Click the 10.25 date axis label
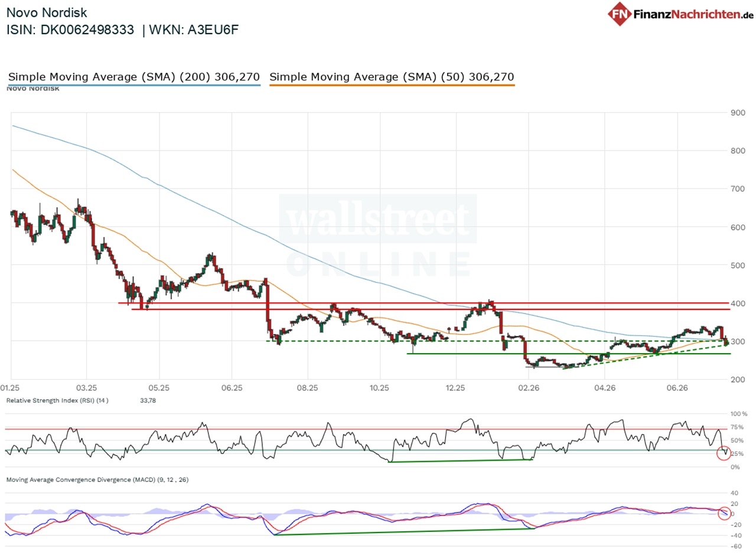756x555 pixels. (x=380, y=388)
